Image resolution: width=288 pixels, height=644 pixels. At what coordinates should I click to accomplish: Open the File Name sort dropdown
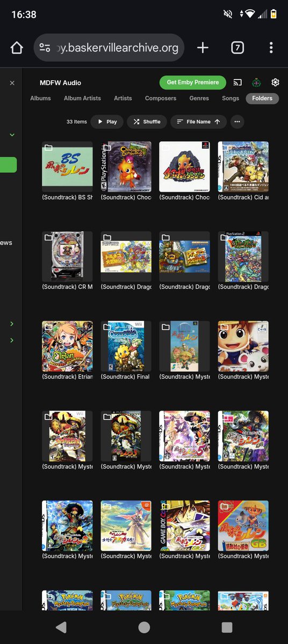coord(198,122)
